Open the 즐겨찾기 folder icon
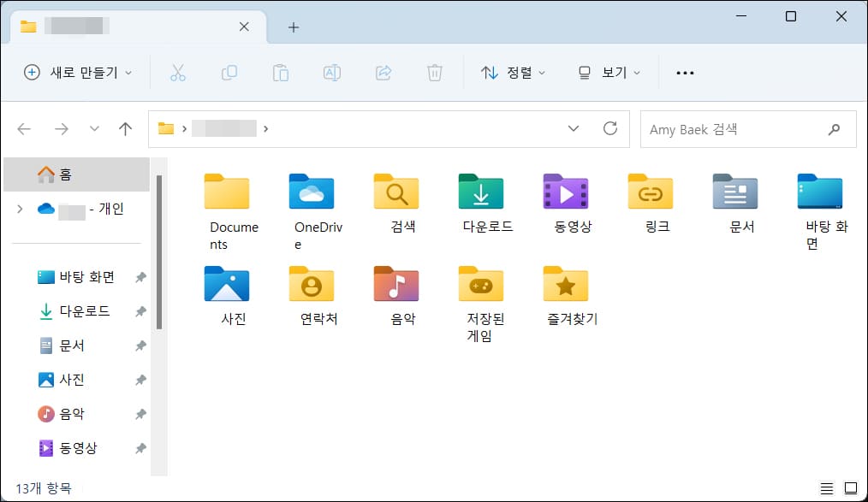Viewport: 868px width, 502px height. point(567,285)
